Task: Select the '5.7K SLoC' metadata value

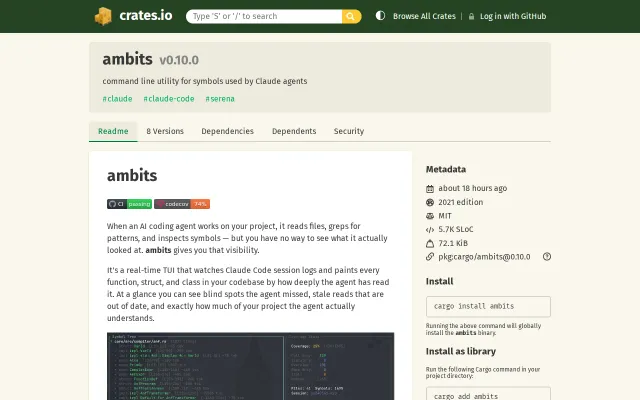Action: [x=456, y=229]
